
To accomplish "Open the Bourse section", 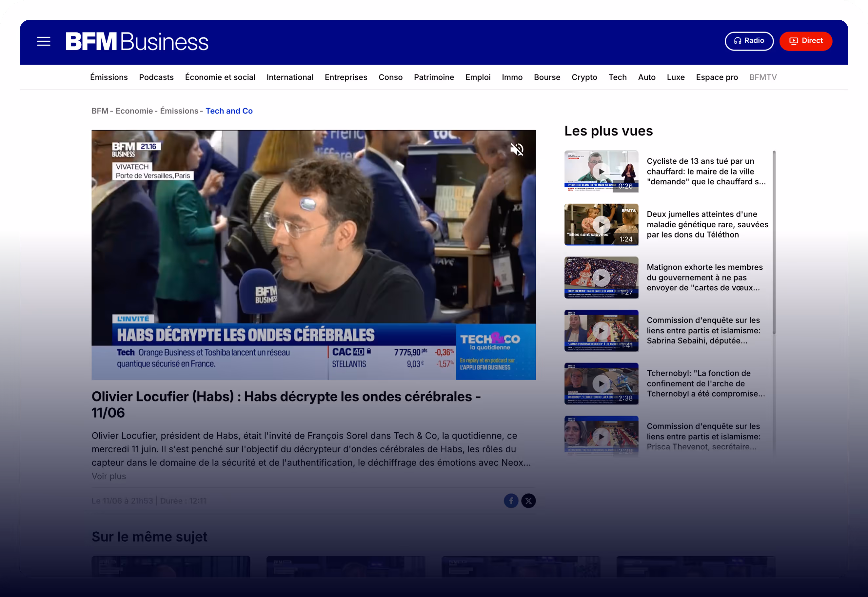I will (x=547, y=77).
